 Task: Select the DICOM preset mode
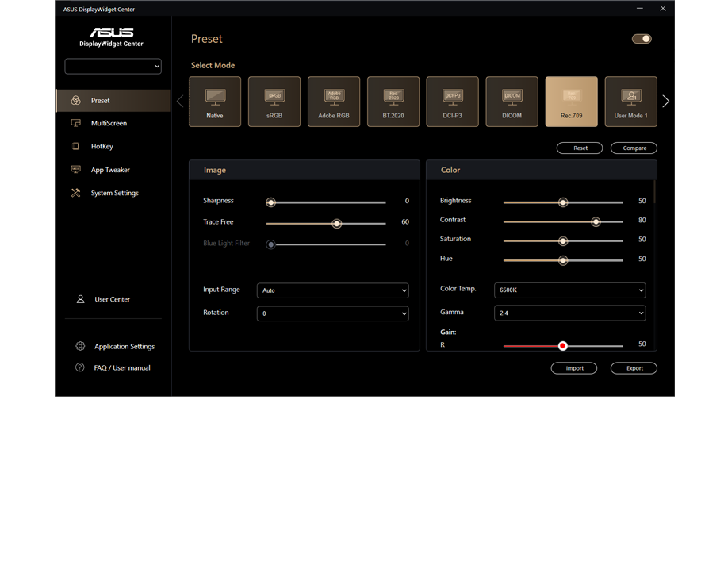pos(512,102)
